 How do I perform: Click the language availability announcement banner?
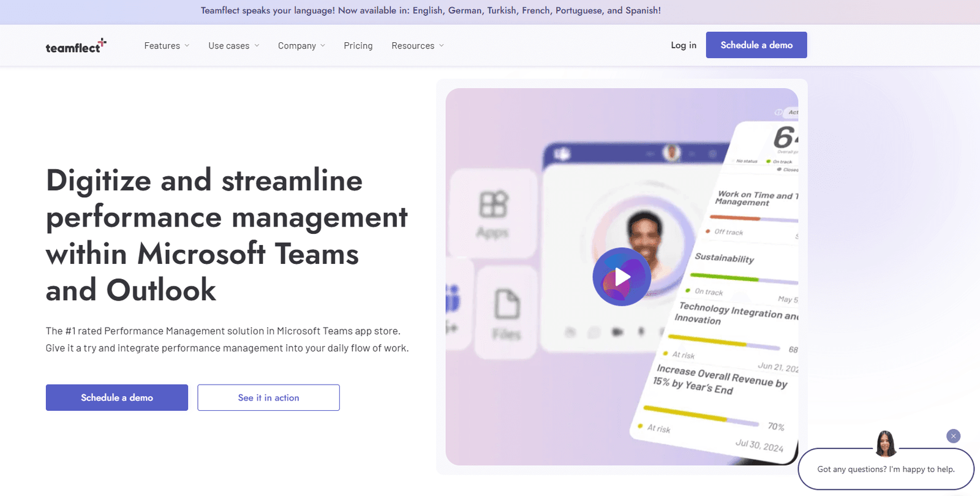431,10
